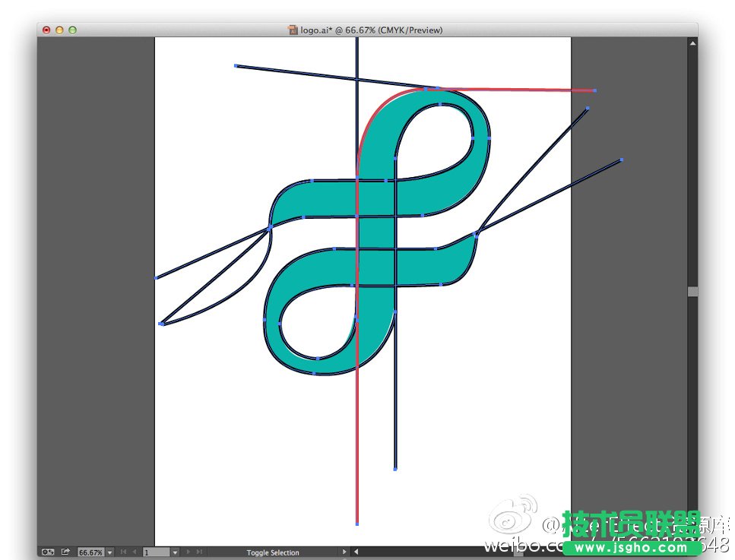Open the zoom level dropdown
This screenshot has height=560, width=735.
109,552
